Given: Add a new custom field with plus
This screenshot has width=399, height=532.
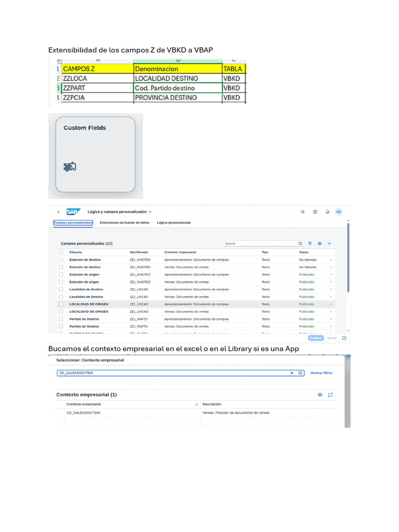Looking at the screenshot, I should (329, 243).
